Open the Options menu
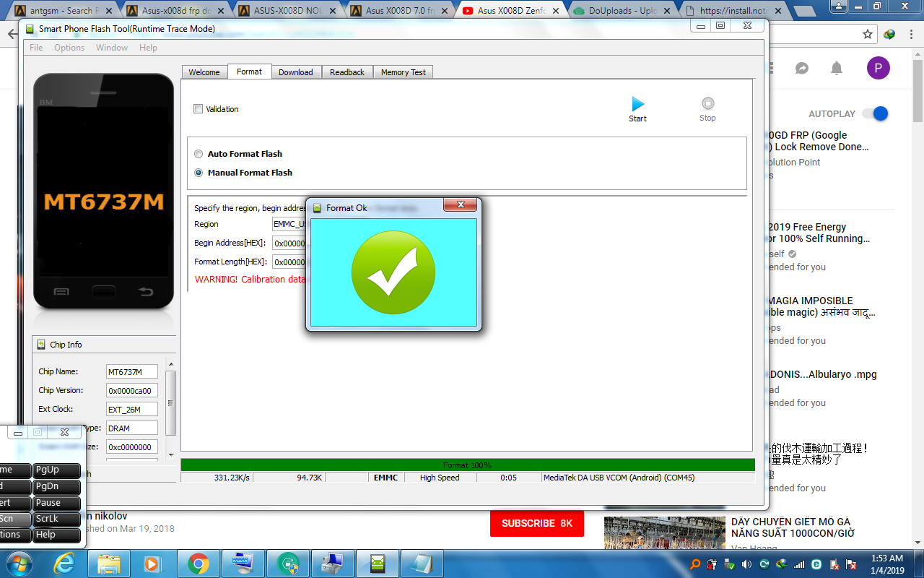The width and height of the screenshot is (924, 578). coord(69,48)
